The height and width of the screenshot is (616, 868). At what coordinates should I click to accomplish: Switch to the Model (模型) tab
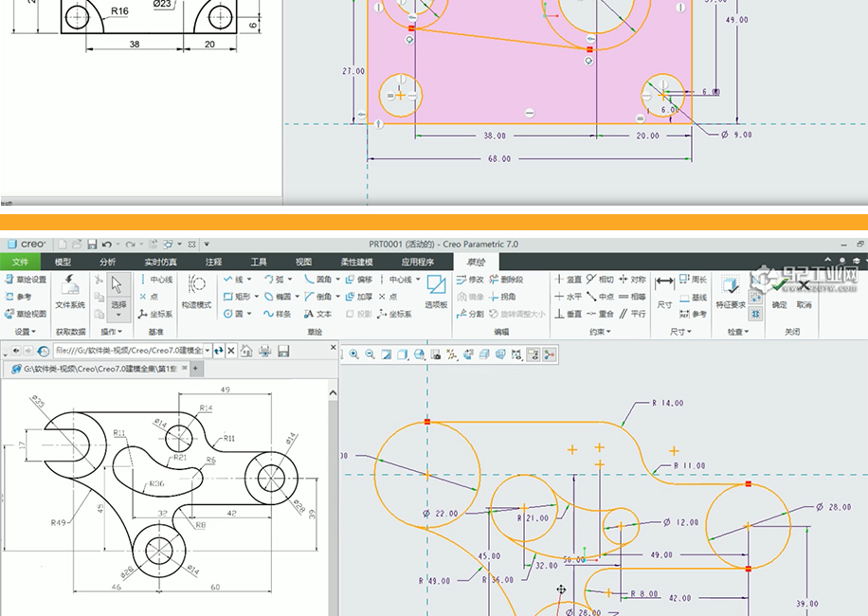point(63,262)
